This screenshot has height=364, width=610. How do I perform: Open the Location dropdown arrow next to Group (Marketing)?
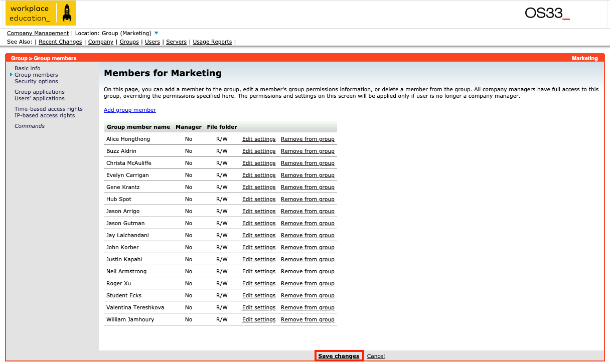pyautogui.click(x=157, y=33)
